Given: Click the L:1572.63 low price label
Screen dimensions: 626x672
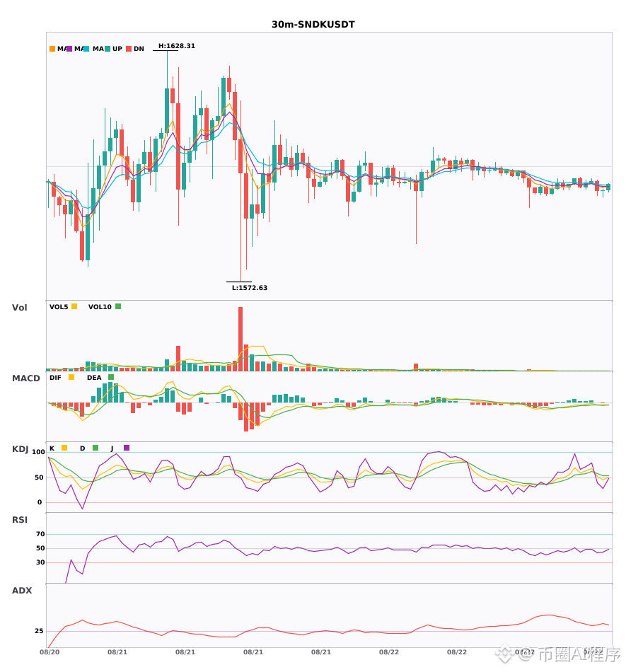Looking at the screenshot, I should (x=250, y=288).
